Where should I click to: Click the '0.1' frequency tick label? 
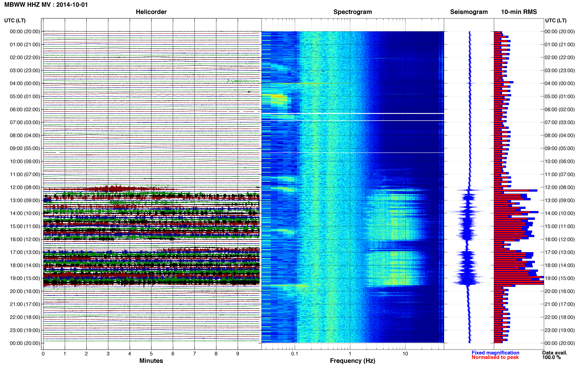pos(295,354)
